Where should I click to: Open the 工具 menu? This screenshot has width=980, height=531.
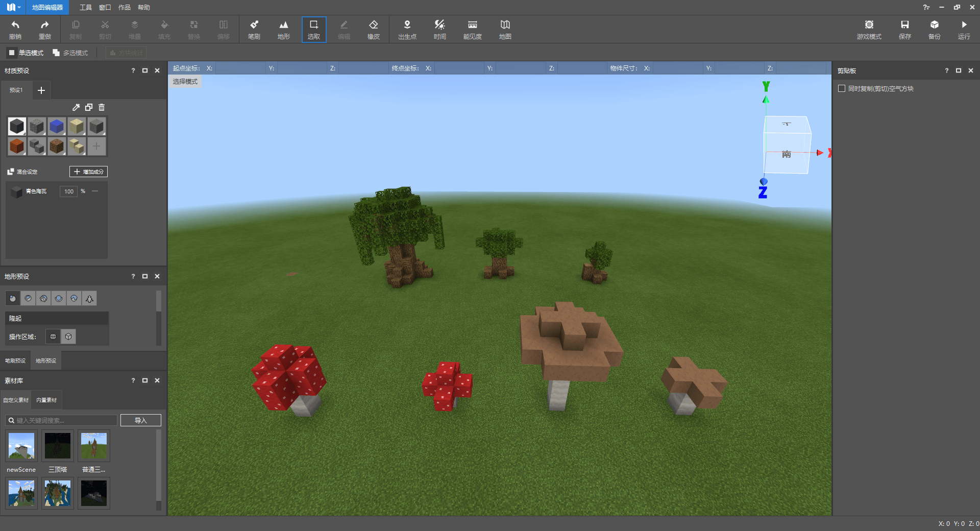point(86,7)
